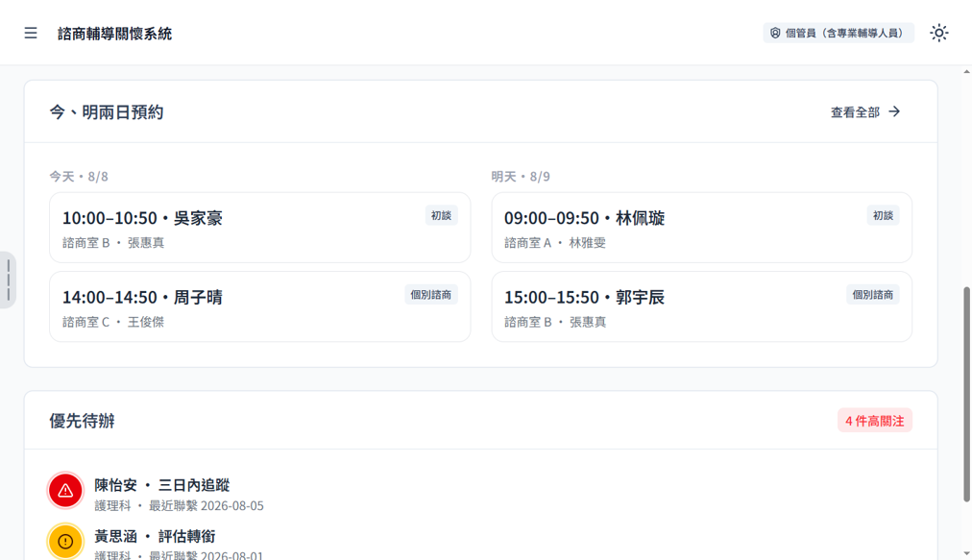The image size is (972, 560).
Task: Click the sidebar handle on the left edge
Action: (8, 280)
